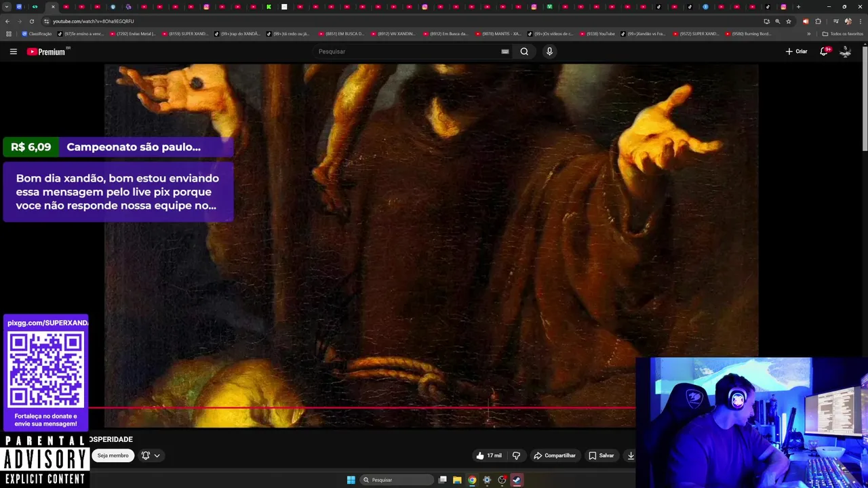Click the zoom magnifier in address bar

[x=777, y=21]
